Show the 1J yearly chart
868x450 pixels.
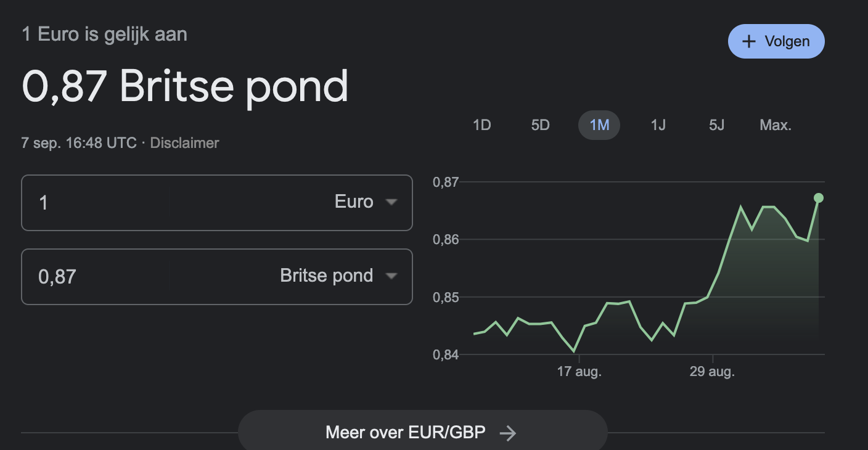tap(658, 125)
